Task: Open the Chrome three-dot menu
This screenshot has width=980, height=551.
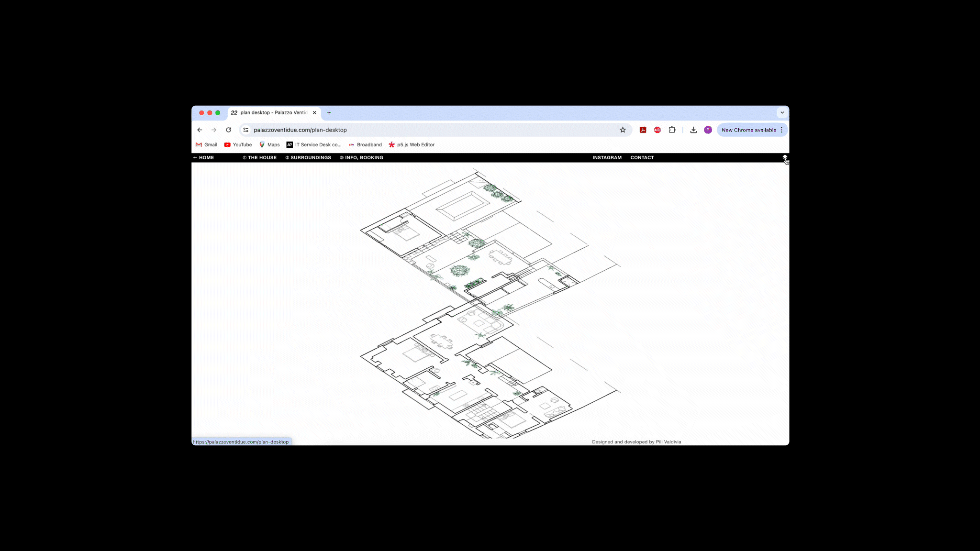Action: click(x=782, y=130)
